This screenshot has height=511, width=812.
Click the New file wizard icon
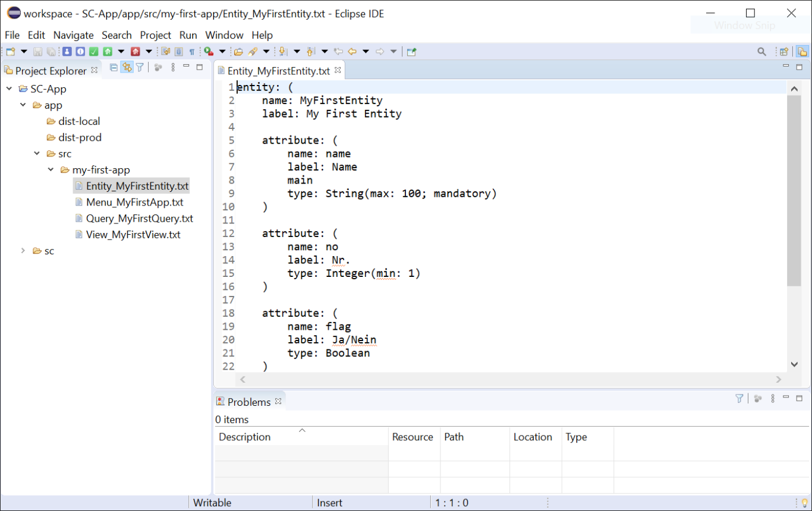pyautogui.click(x=11, y=52)
